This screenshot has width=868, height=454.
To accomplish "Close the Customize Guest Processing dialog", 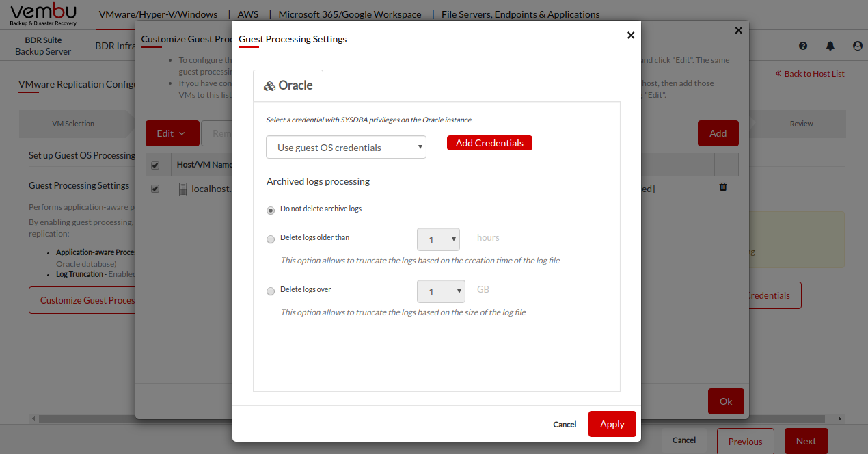I will pos(738,30).
